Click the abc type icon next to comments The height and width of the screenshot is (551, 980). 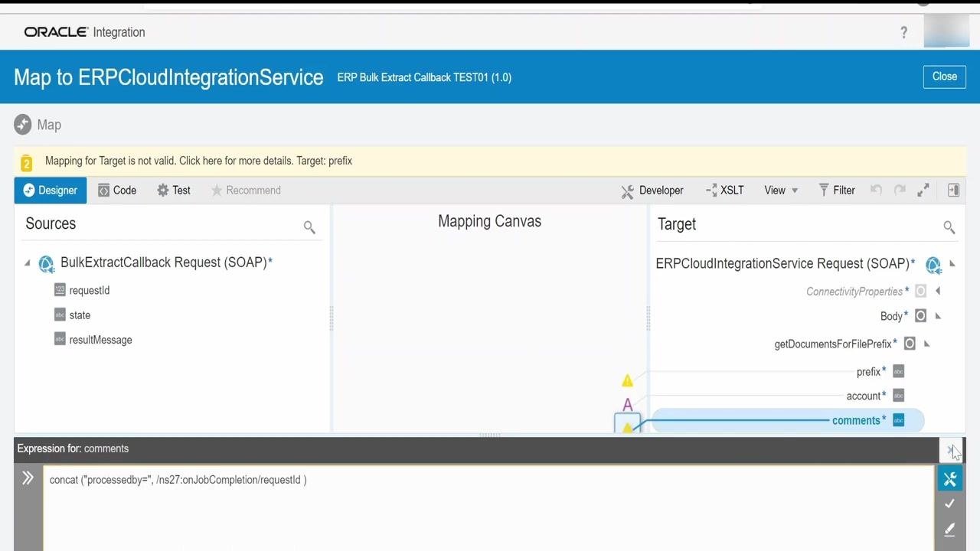point(899,420)
